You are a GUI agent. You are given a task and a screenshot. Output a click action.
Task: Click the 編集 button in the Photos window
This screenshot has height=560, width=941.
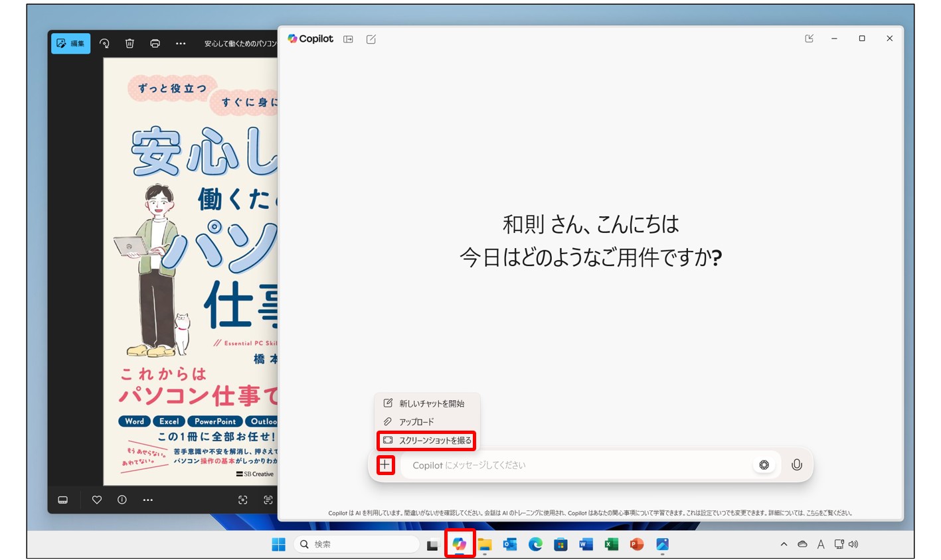point(71,43)
